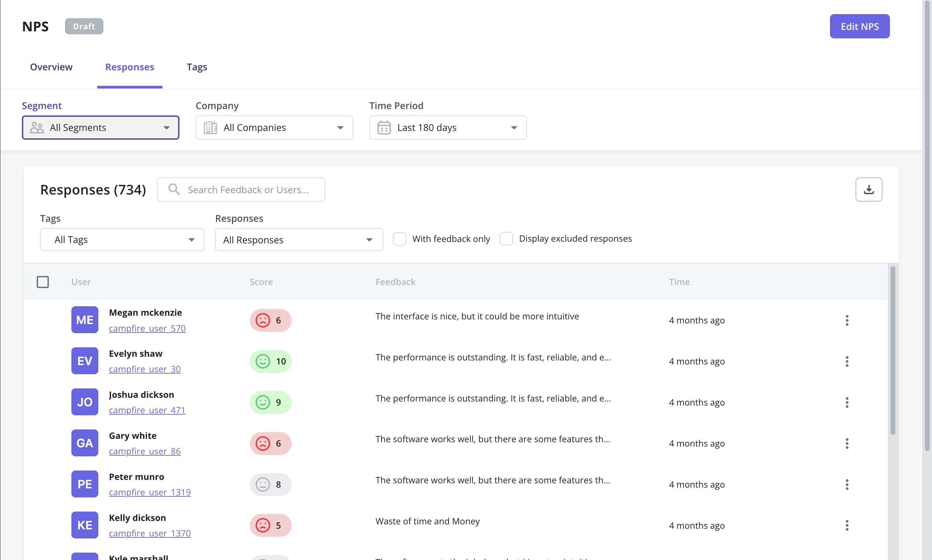Switch to the Overview tab
932x560 pixels.
point(51,67)
